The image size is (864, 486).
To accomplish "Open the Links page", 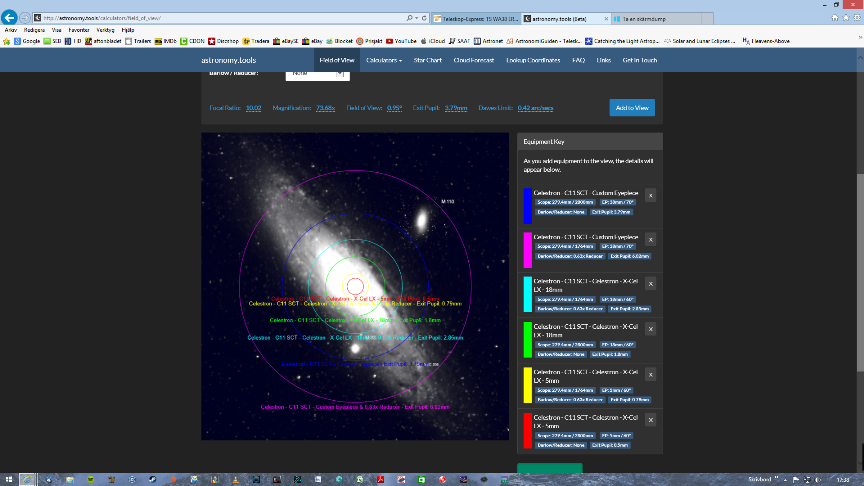I will (603, 60).
